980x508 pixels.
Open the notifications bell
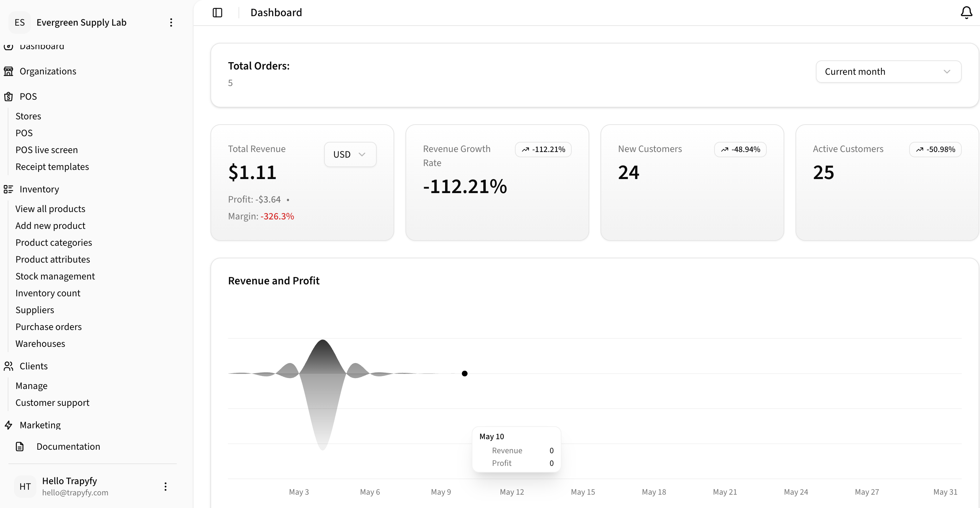pos(966,13)
